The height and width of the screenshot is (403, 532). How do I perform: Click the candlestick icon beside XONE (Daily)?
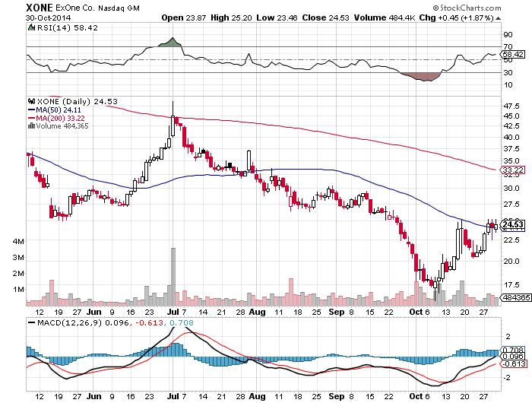[32, 101]
